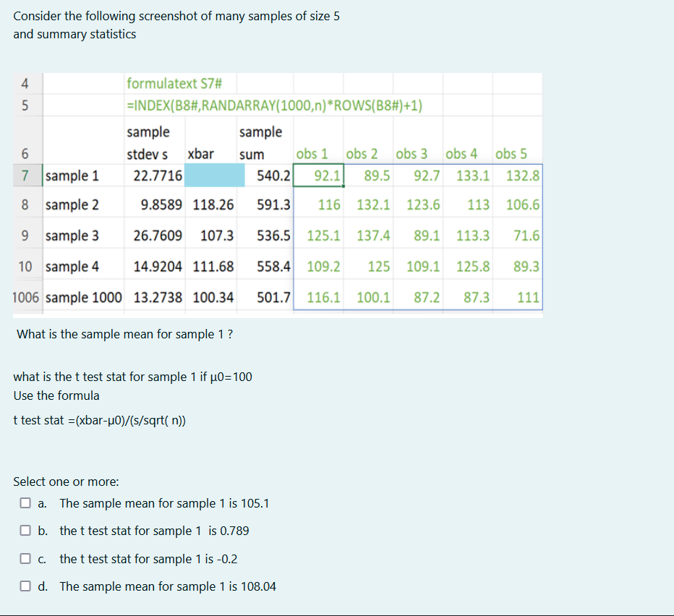
Task: Check option c stating t test stat is -0.2
Action: coord(25,559)
